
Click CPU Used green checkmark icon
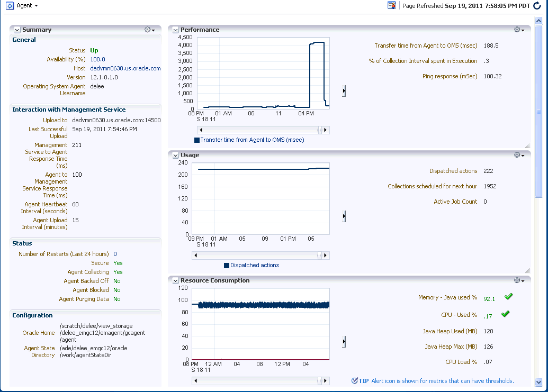click(505, 314)
